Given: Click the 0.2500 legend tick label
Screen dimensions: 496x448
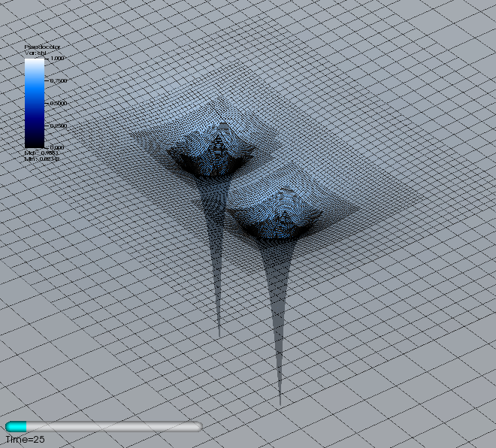Looking at the screenshot, I should [57, 126].
